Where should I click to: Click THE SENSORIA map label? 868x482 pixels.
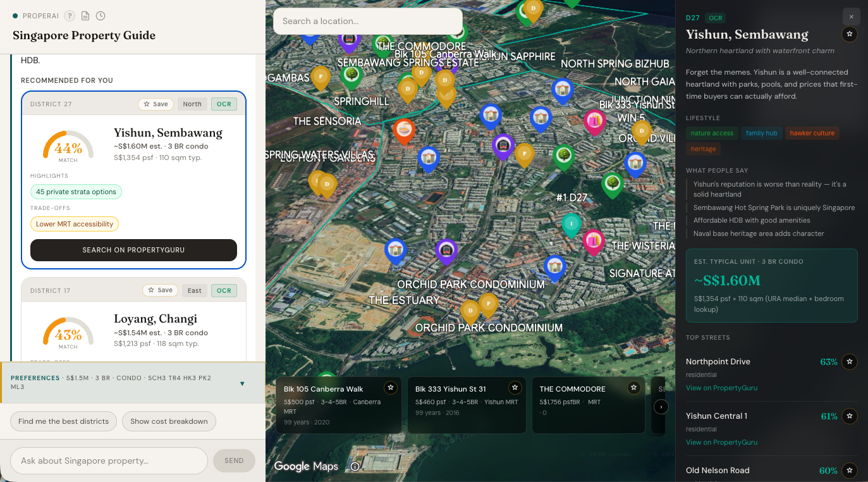[x=327, y=121]
